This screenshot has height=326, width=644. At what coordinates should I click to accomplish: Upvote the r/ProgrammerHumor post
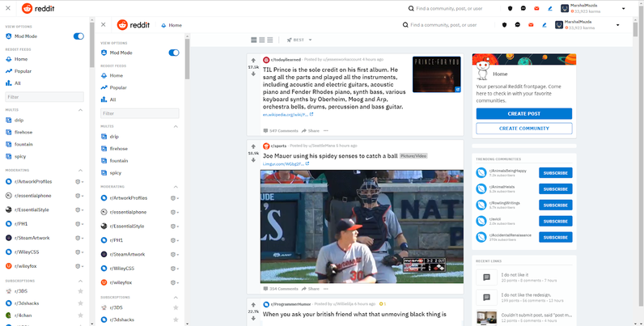[x=253, y=305]
